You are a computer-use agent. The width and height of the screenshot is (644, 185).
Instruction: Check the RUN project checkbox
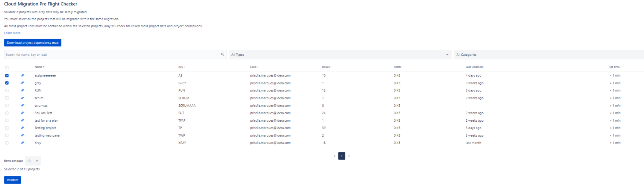[x=7, y=91]
